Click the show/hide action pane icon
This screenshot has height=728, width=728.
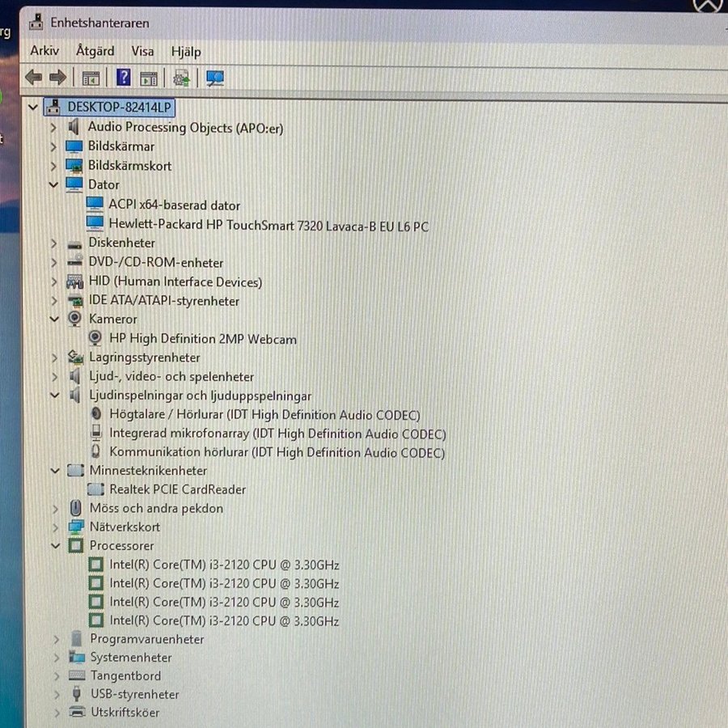click(x=149, y=78)
